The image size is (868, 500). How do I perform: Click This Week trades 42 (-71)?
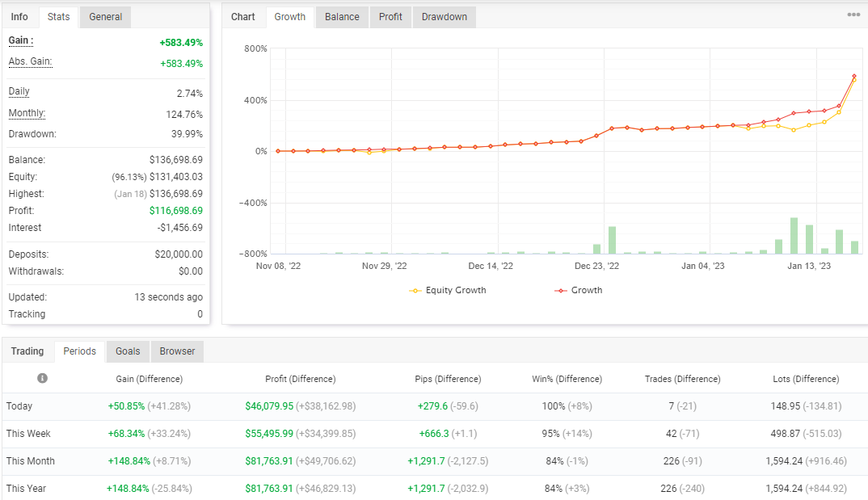pos(683,434)
